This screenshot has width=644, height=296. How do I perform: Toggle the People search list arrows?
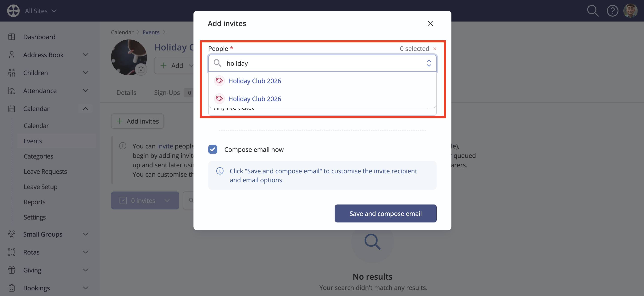click(x=429, y=63)
